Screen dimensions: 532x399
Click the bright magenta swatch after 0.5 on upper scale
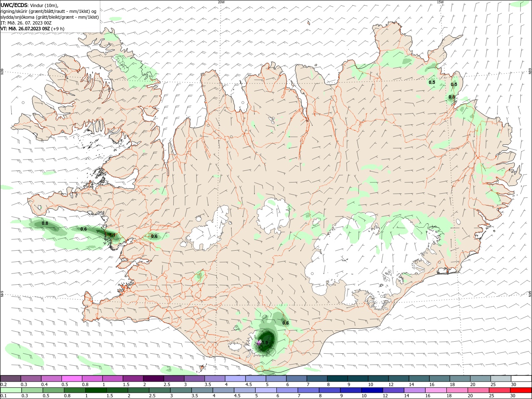(71, 379)
